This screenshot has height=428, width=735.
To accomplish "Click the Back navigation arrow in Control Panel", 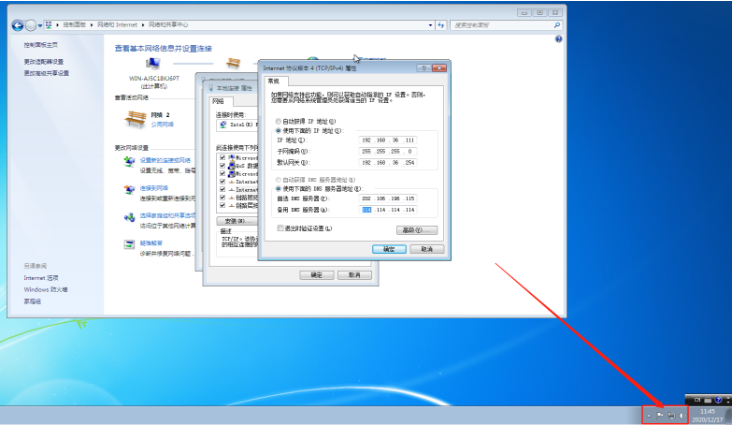I will [17, 25].
